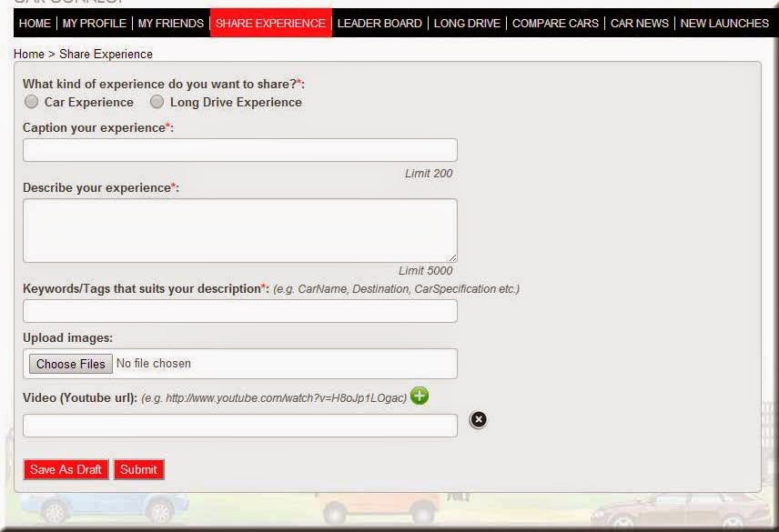Click the Keywords example hint text

click(x=397, y=289)
